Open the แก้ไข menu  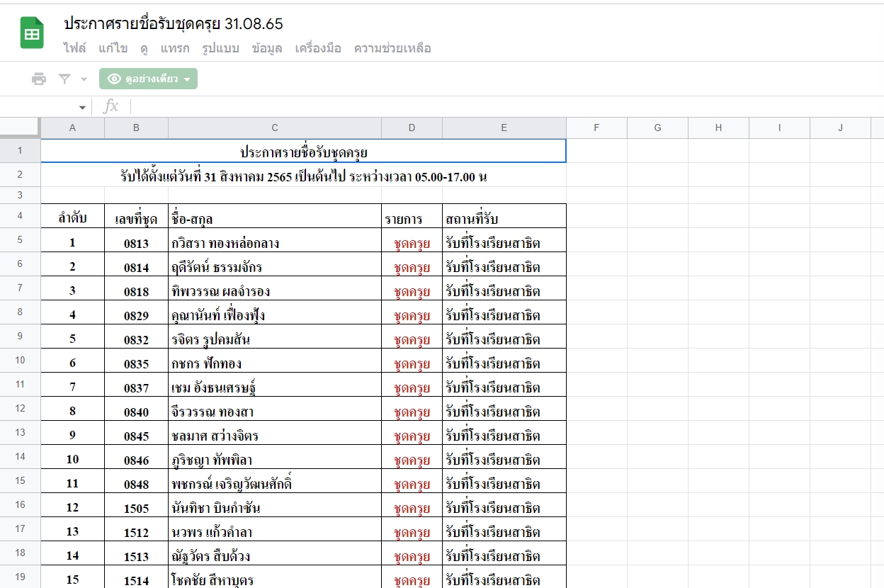click(113, 49)
